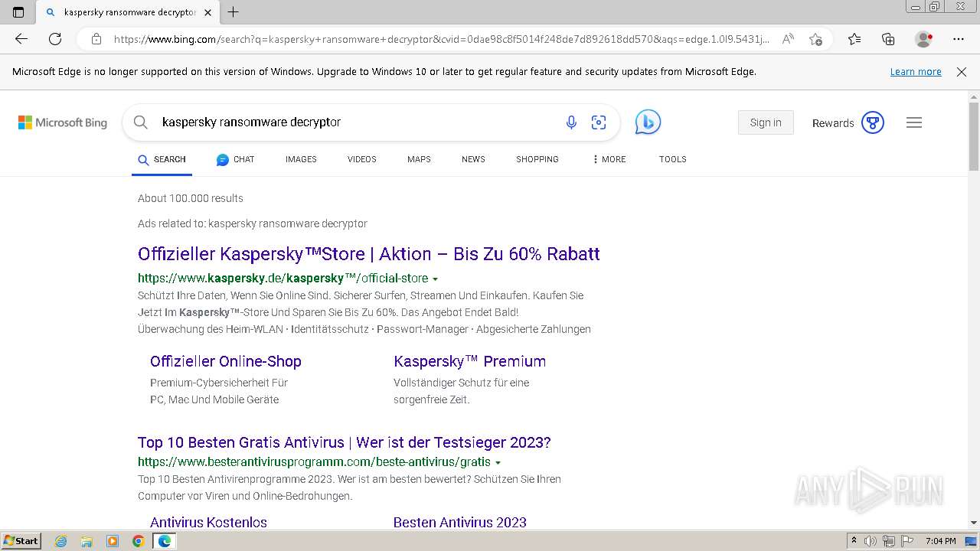980x551 pixels.
Task: Switch to the VIDEOS tab
Action: (x=362, y=159)
